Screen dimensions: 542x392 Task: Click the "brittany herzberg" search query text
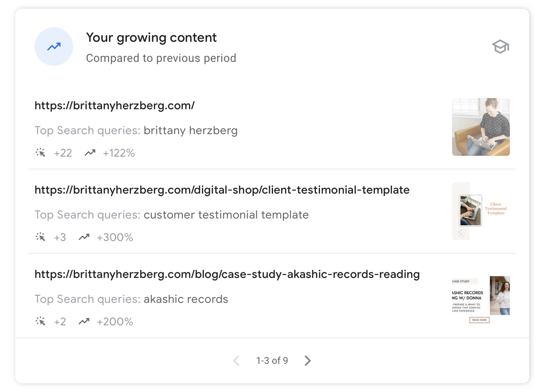[190, 131]
